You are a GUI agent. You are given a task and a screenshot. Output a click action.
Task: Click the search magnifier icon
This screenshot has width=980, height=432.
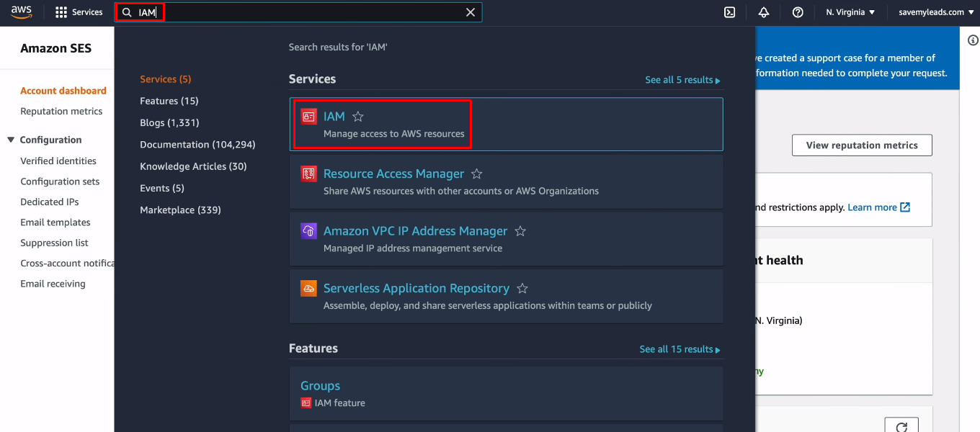click(x=127, y=12)
